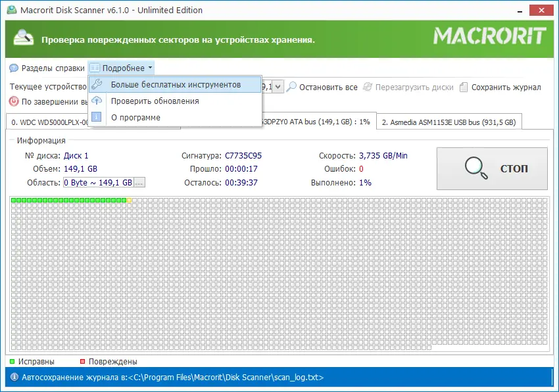This screenshot has height=392, width=559.
Task: Click the magnifier icon beside Остановить все
Action: click(x=291, y=87)
